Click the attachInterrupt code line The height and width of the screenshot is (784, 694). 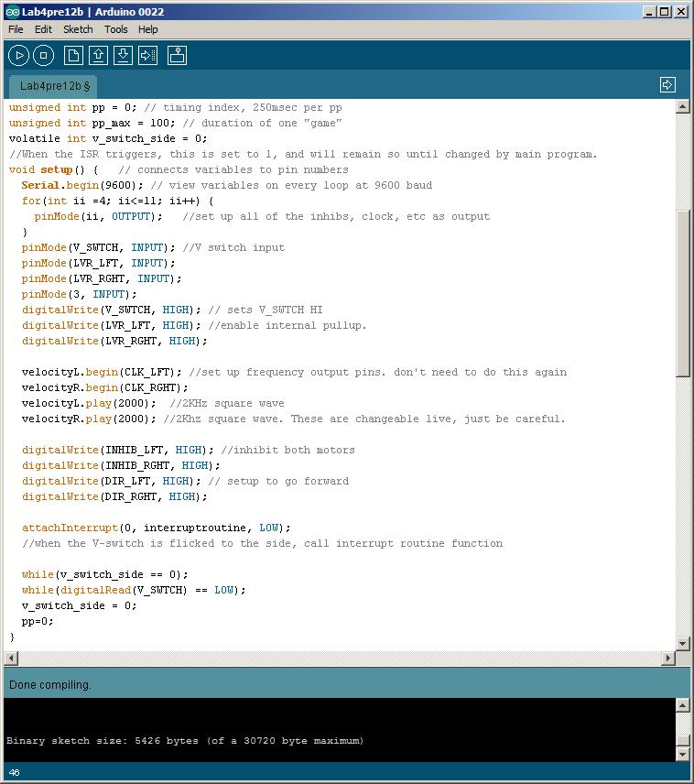[156, 528]
